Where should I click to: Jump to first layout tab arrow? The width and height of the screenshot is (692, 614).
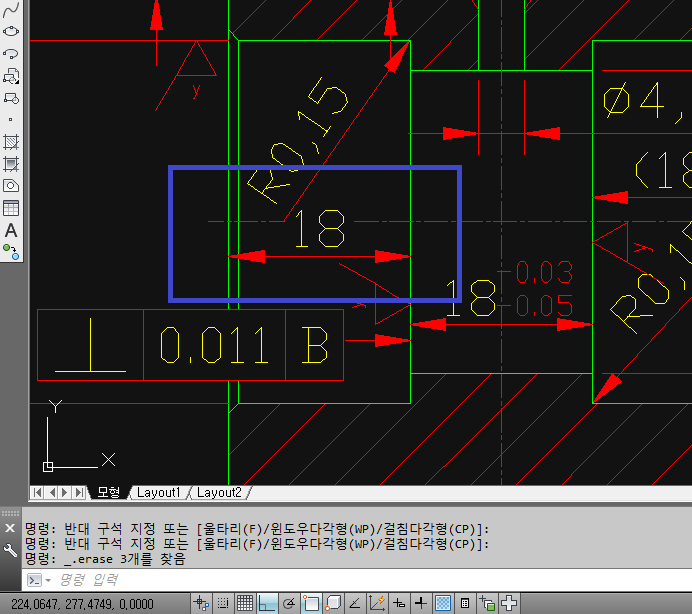pyautogui.click(x=37, y=492)
